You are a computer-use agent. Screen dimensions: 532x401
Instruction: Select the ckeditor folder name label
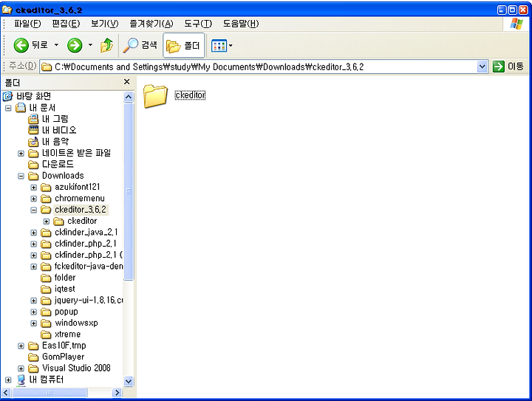click(190, 95)
